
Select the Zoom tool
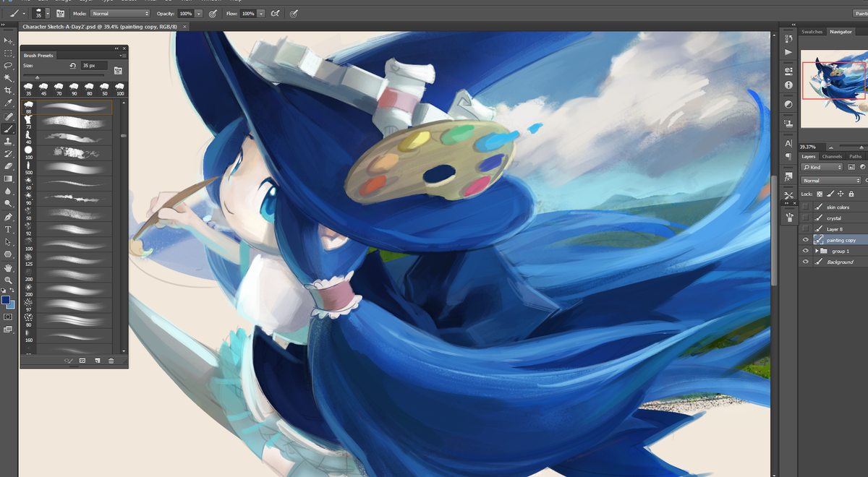[x=8, y=280]
